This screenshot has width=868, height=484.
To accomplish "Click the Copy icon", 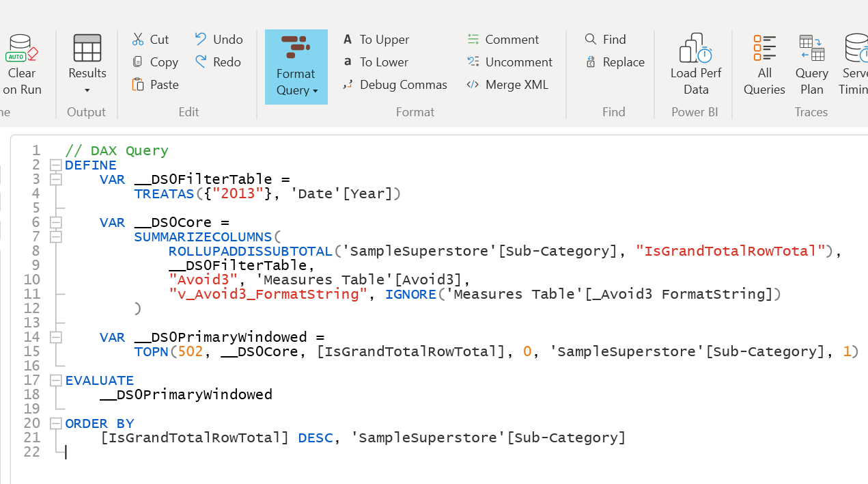I will tap(138, 62).
